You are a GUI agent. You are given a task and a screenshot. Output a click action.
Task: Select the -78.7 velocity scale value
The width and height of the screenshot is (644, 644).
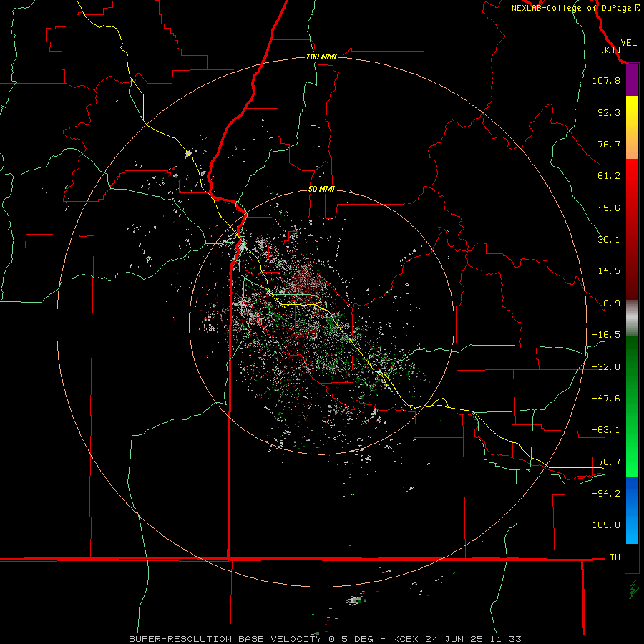coord(606,462)
